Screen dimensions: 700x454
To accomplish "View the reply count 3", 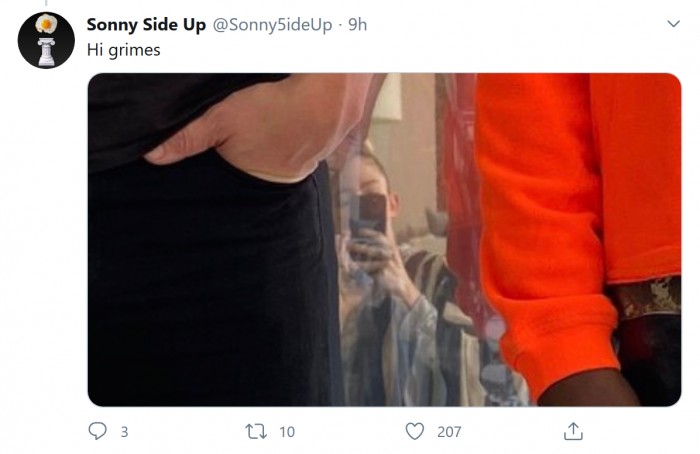I will tap(125, 432).
